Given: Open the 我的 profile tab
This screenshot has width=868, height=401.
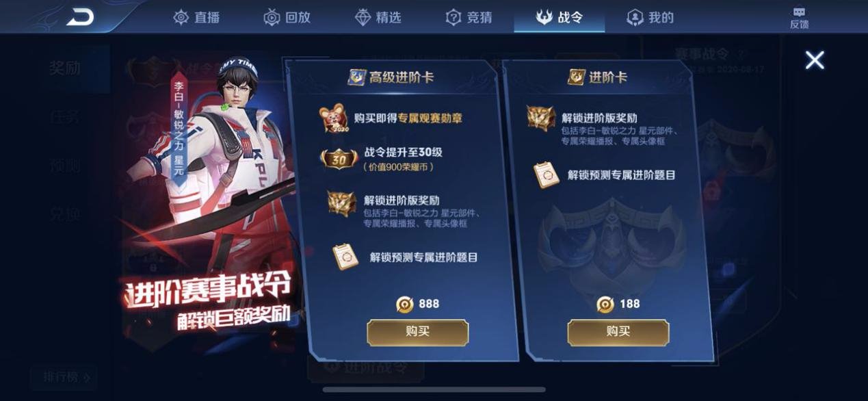Looking at the screenshot, I should tap(650, 17).
